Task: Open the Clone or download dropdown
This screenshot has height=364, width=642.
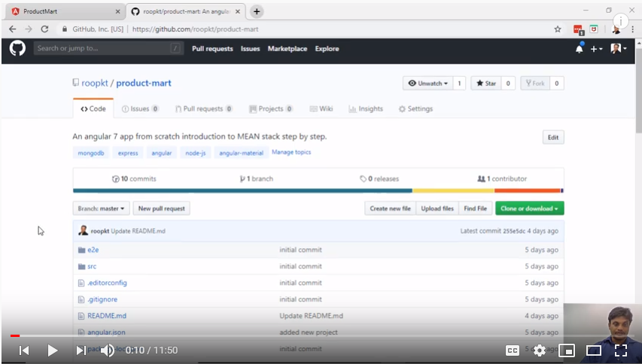Action: (529, 208)
